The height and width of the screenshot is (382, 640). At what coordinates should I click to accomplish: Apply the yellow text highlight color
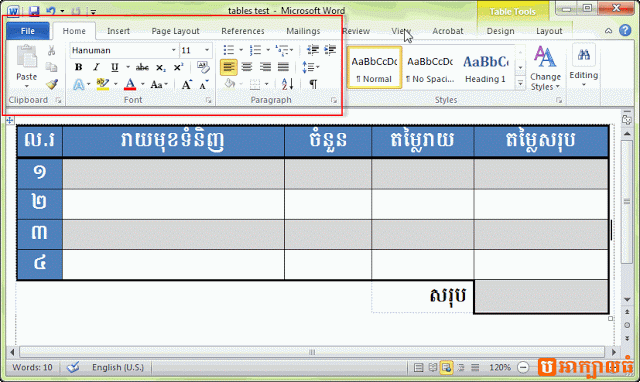103,84
